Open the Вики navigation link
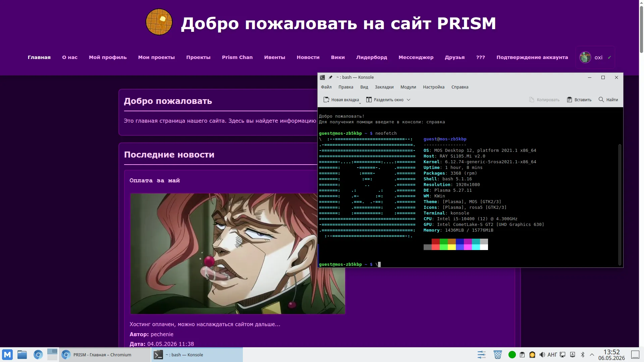This screenshot has width=644, height=362. (338, 57)
